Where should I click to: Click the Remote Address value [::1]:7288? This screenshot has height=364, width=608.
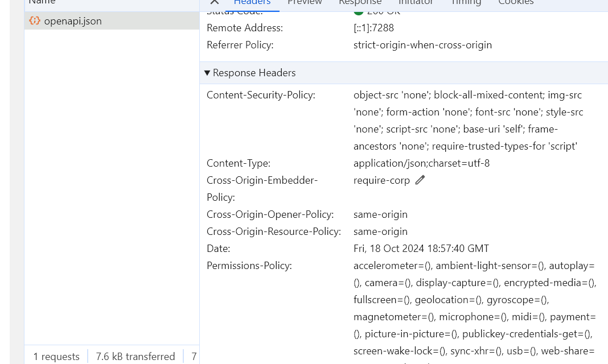(x=373, y=28)
